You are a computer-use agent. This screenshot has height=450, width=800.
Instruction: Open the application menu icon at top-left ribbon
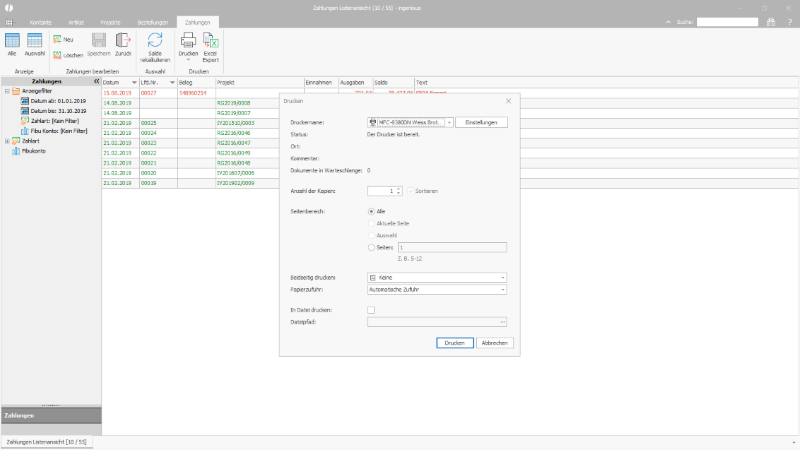pos(9,22)
